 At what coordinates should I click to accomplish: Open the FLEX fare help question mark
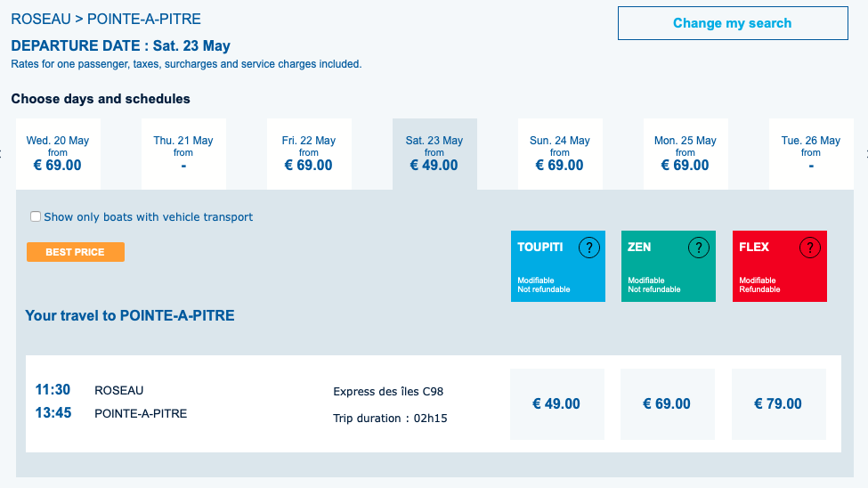coord(810,248)
